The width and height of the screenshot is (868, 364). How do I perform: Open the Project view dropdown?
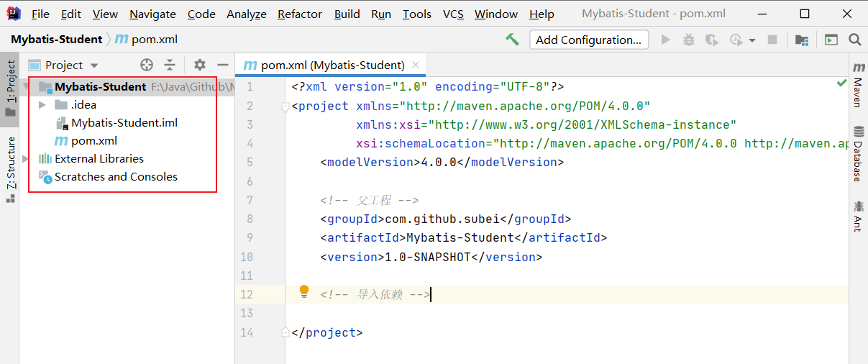coord(71,65)
